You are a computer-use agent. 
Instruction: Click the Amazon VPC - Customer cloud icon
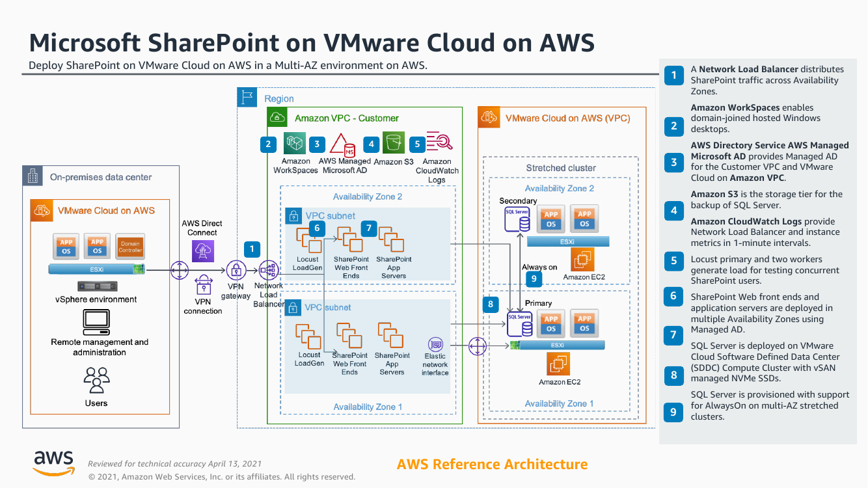click(278, 117)
